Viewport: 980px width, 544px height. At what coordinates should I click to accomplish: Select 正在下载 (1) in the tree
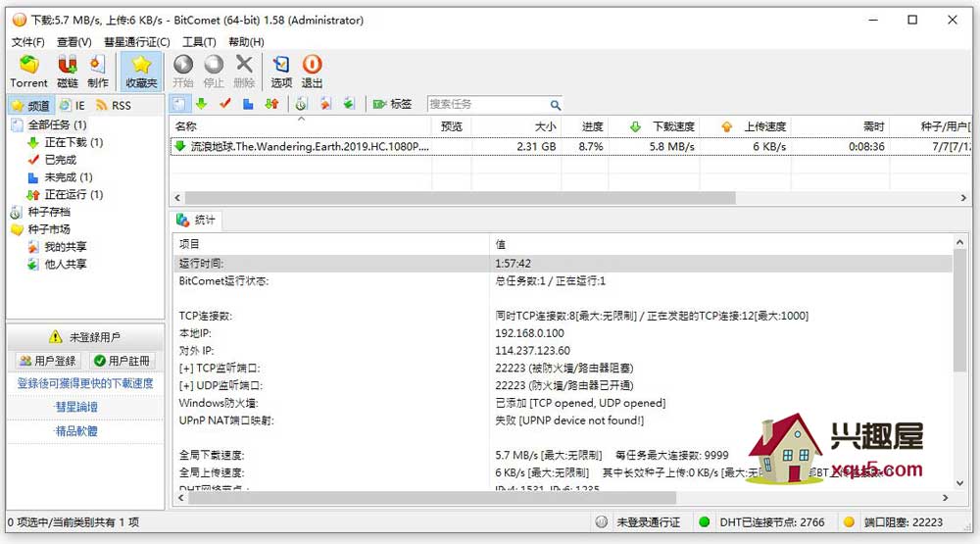[73, 142]
